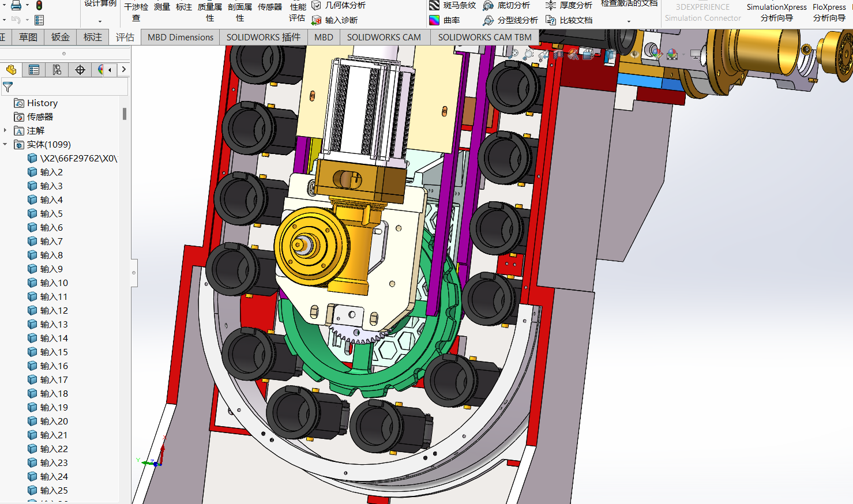
Task: Select the 评估 evaluate tab
Action: 125,37
